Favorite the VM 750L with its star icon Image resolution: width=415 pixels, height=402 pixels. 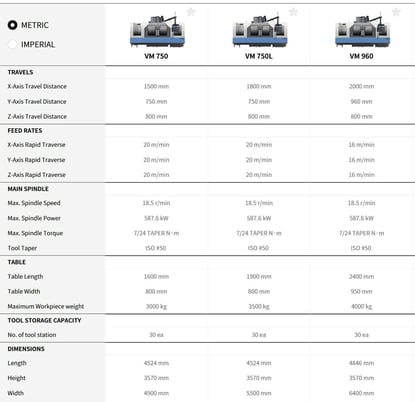(x=293, y=12)
